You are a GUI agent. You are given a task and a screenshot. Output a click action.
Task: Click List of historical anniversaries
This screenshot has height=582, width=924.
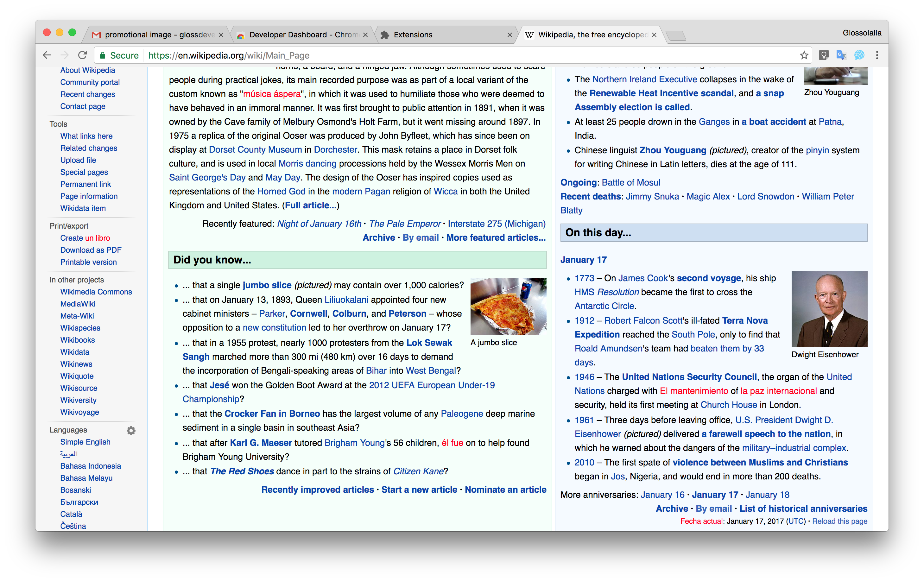(803, 509)
